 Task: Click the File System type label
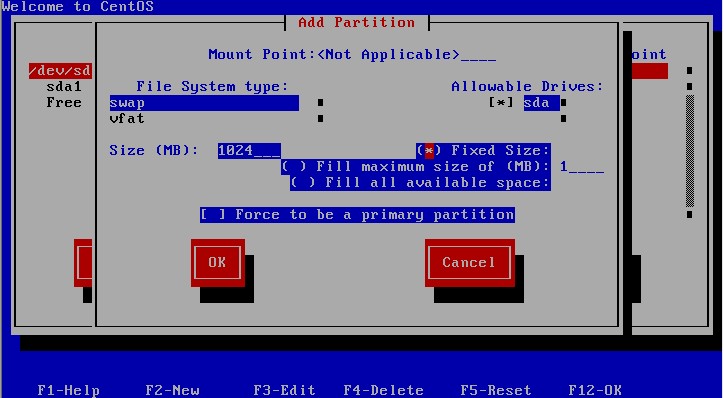tap(212, 86)
